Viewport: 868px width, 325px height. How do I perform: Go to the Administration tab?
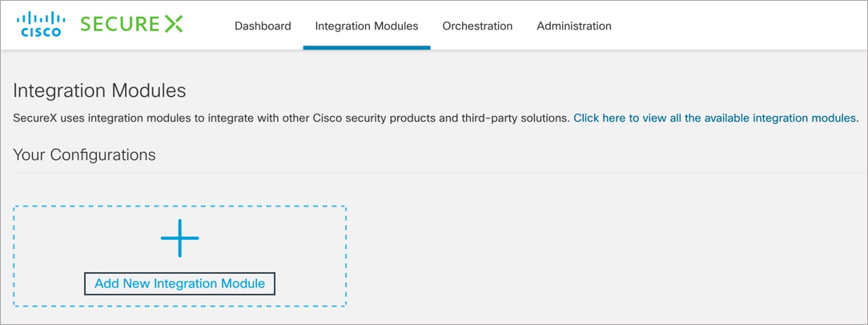coord(574,26)
